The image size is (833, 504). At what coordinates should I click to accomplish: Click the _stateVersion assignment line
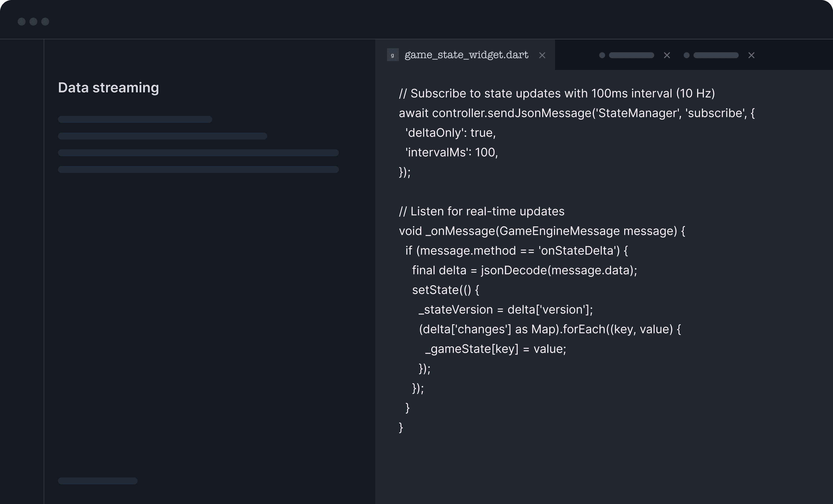point(505,310)
